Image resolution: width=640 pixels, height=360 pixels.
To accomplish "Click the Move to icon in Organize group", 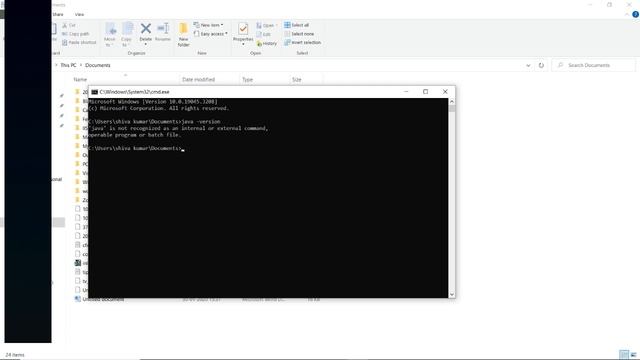I will point(110,29).
